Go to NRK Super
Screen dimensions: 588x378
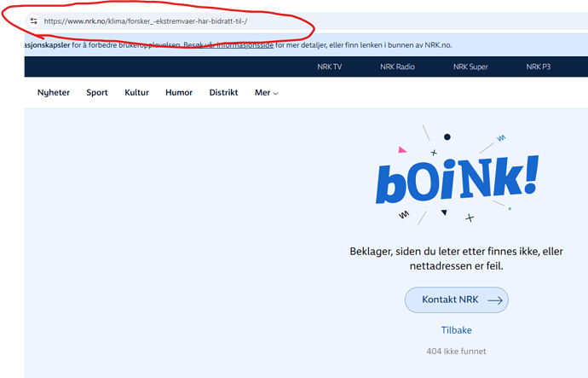click(x=470, y=67)
